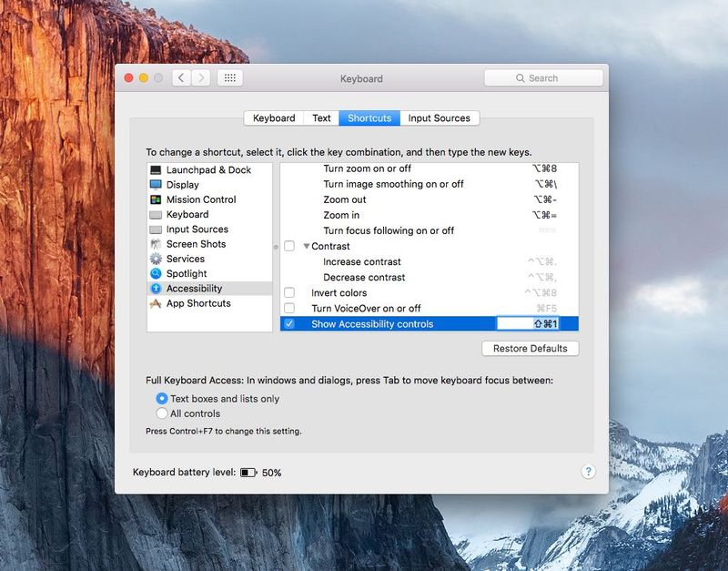
Task: Select the Decrease contrast row
Action: (x=430, y=278)
